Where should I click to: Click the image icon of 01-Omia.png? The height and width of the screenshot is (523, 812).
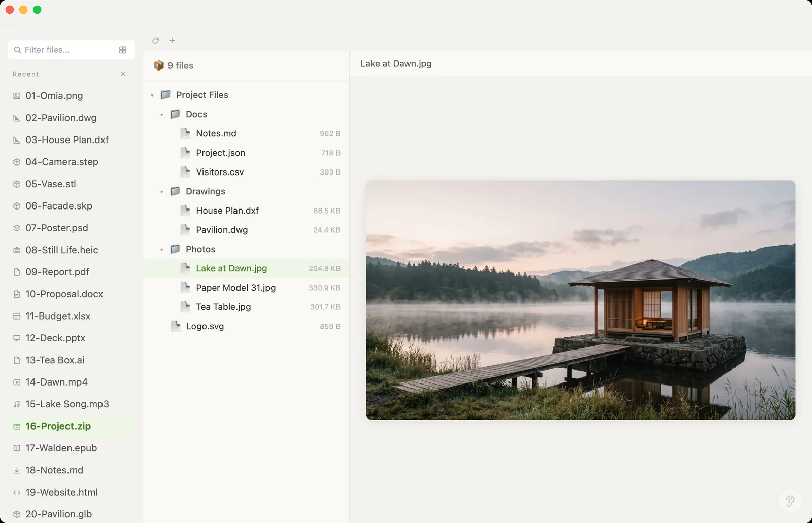coord(17,96)
